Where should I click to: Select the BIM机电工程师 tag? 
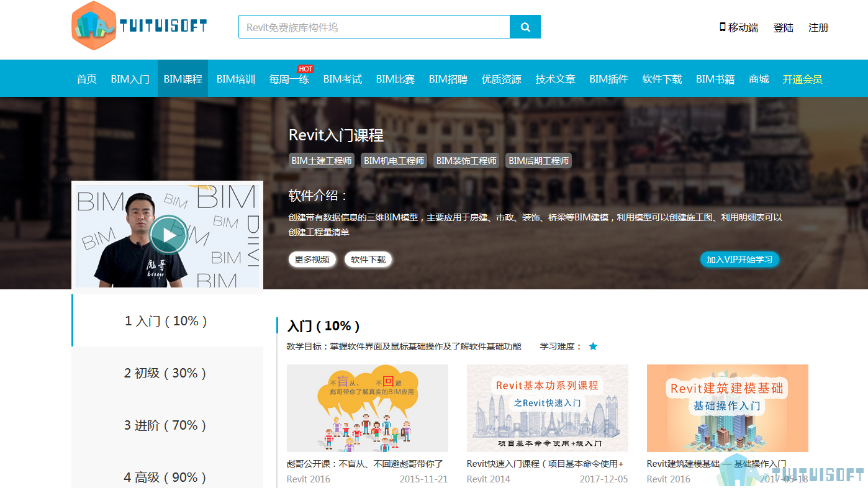394,160
